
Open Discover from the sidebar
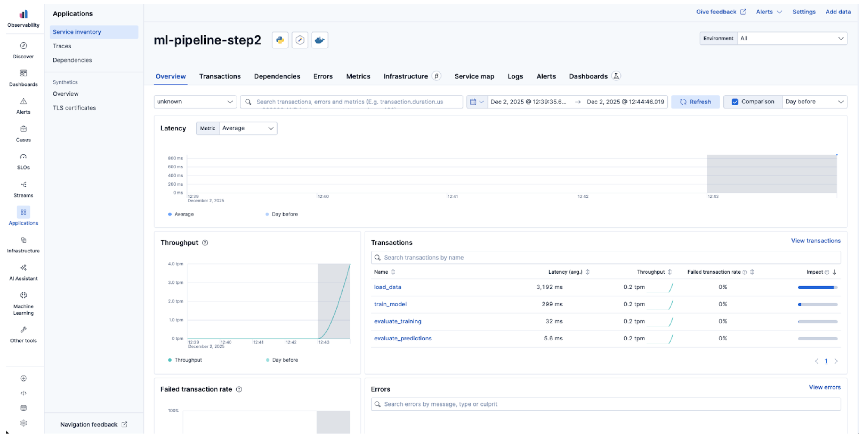23,50
